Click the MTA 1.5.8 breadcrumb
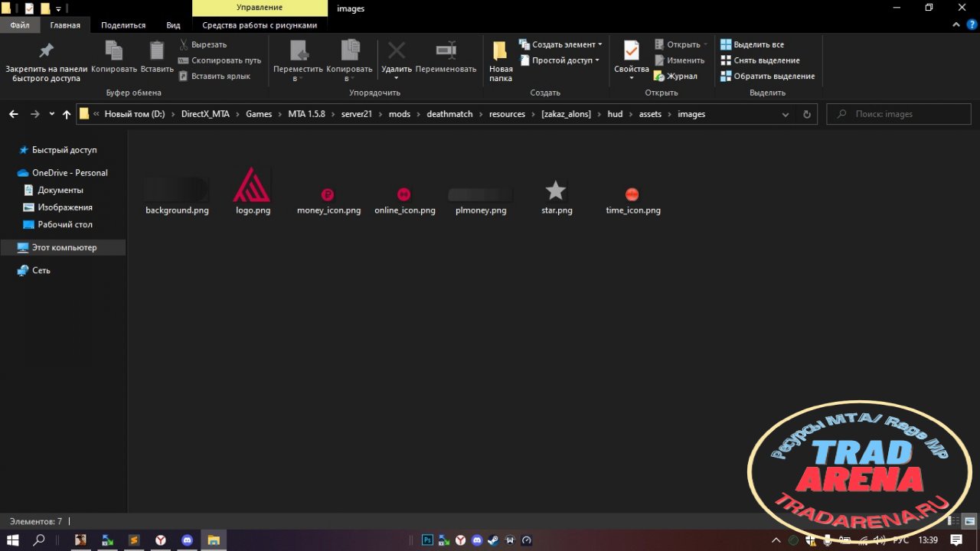Image resolution: width=980 pixels, height=551 pixels. click(306, 114)
